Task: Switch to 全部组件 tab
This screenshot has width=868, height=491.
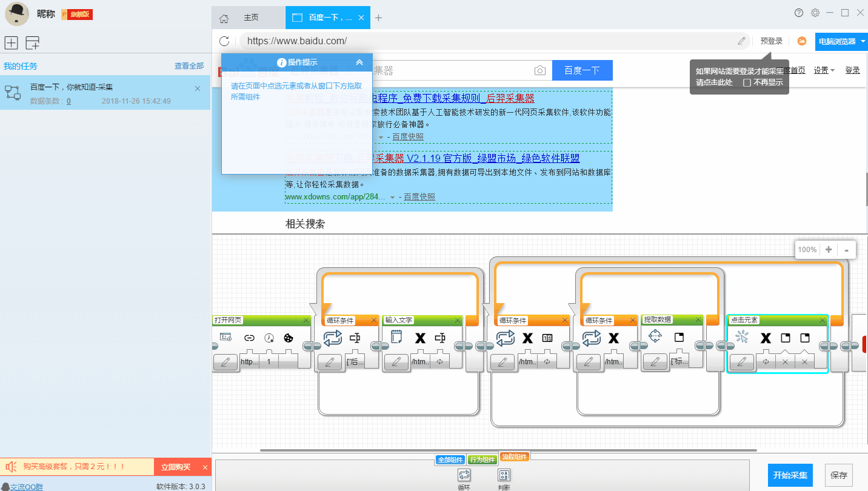Action: (450, 460)
